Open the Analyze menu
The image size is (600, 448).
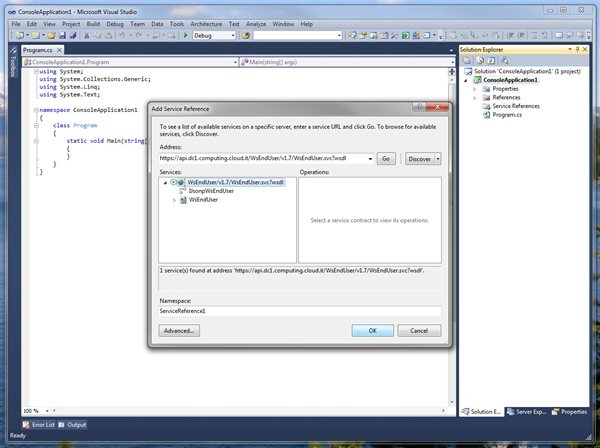[256, 24]
